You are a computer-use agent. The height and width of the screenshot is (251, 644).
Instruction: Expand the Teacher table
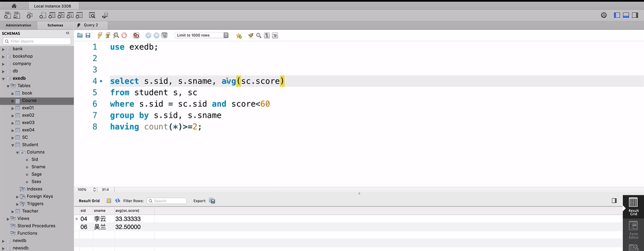(13, 212)
